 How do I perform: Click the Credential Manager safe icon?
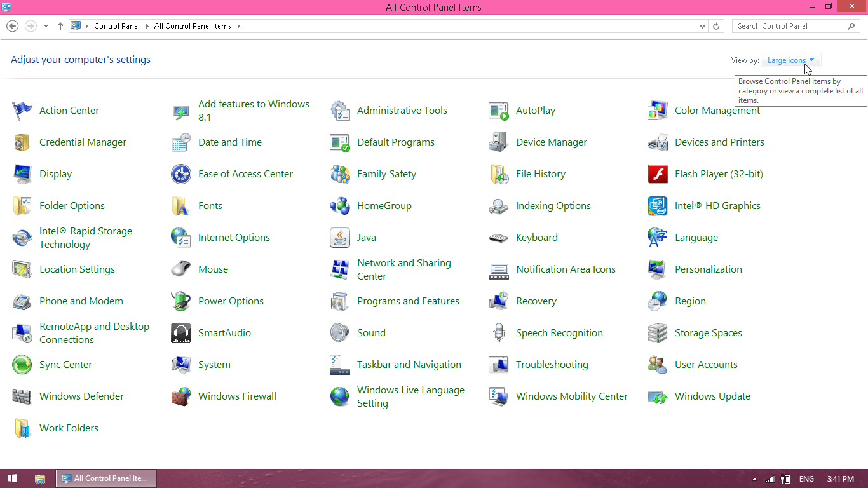(x=22, y=142)
